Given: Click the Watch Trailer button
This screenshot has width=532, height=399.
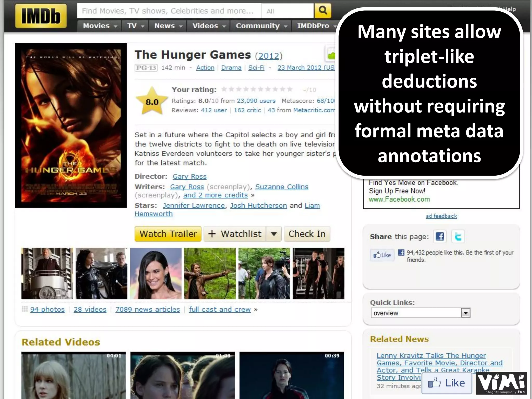Looking at the screenshot, I should coord(168,234).
